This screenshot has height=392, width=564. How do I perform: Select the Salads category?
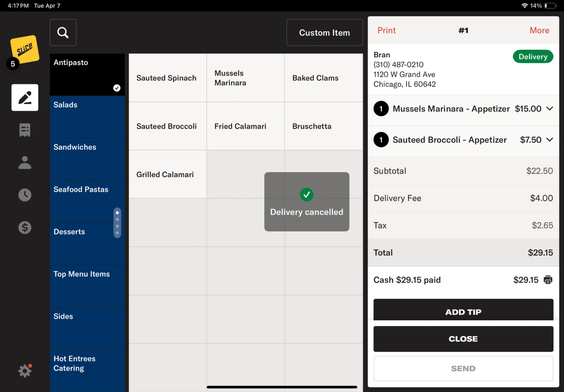click(x=87, y=117)
